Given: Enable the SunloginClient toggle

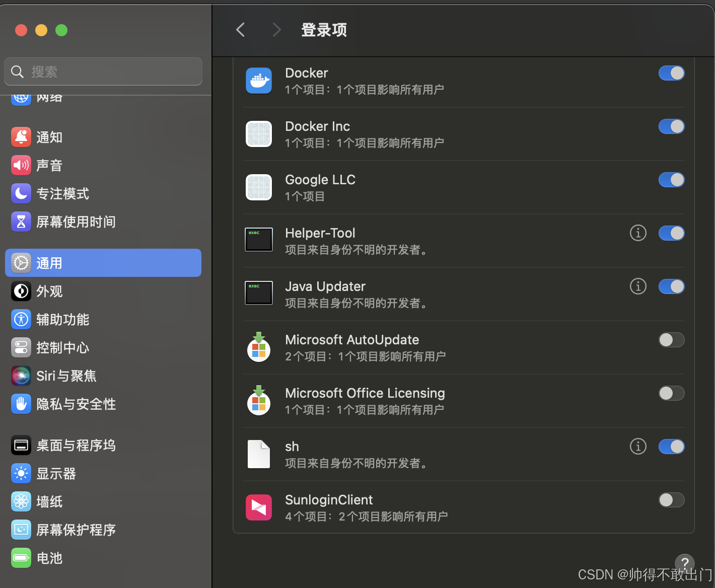Looking at the screenshot, I should [672, 500].
